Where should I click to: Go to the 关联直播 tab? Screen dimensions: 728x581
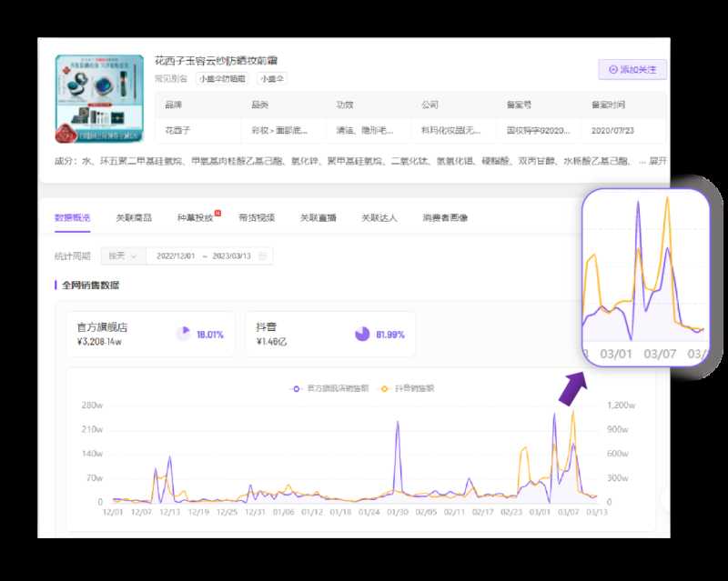[318, 218]
